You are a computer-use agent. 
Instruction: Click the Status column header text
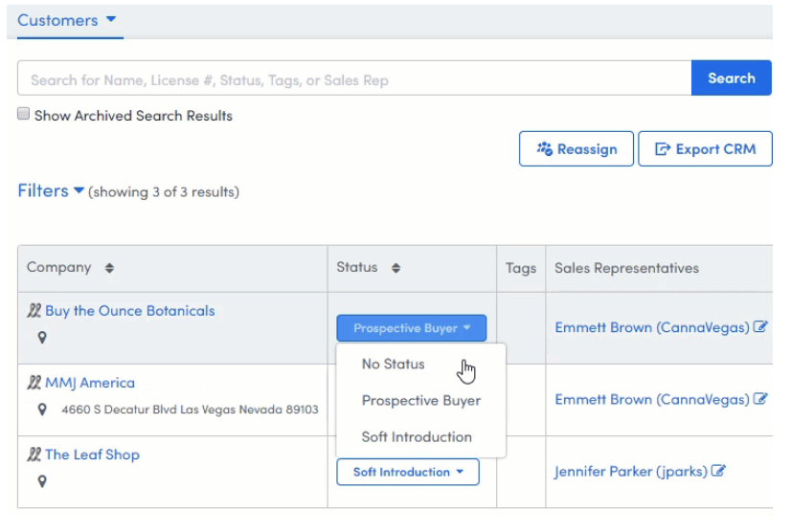[x=357, y=267]
